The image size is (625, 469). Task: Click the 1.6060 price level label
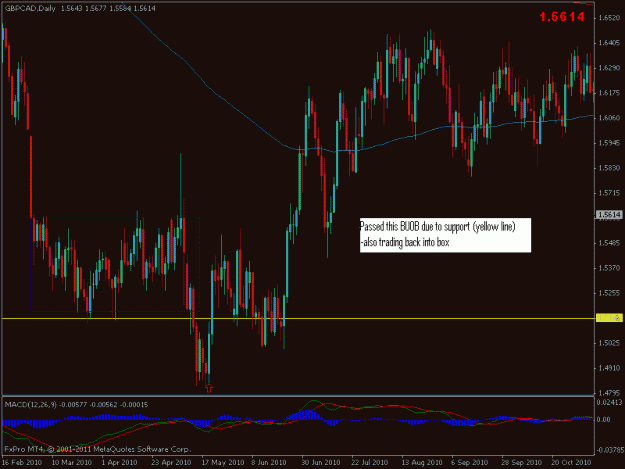click(x=609, y=118)
